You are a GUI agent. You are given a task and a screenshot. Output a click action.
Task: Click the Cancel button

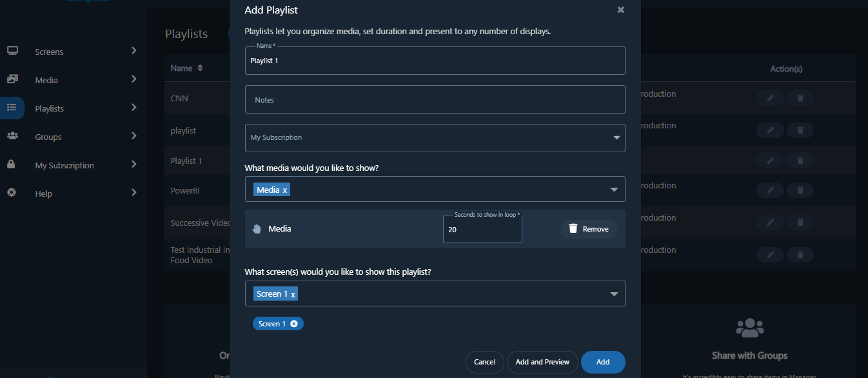pyautogui.click(x=484, y=362)
